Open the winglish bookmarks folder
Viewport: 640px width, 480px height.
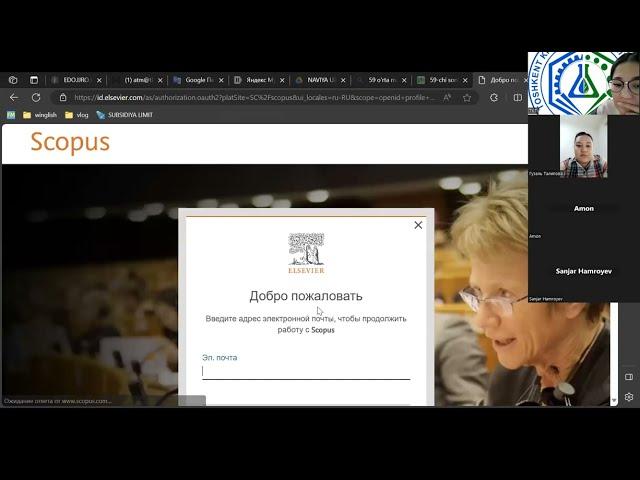(x=40, y=115)
